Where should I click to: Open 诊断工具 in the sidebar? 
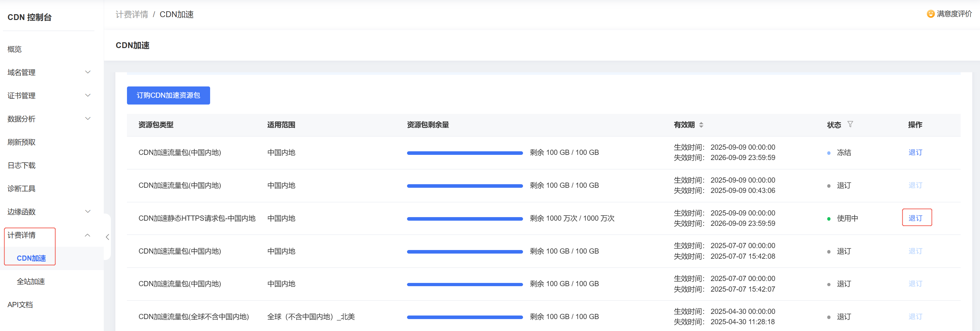(21, 188)
